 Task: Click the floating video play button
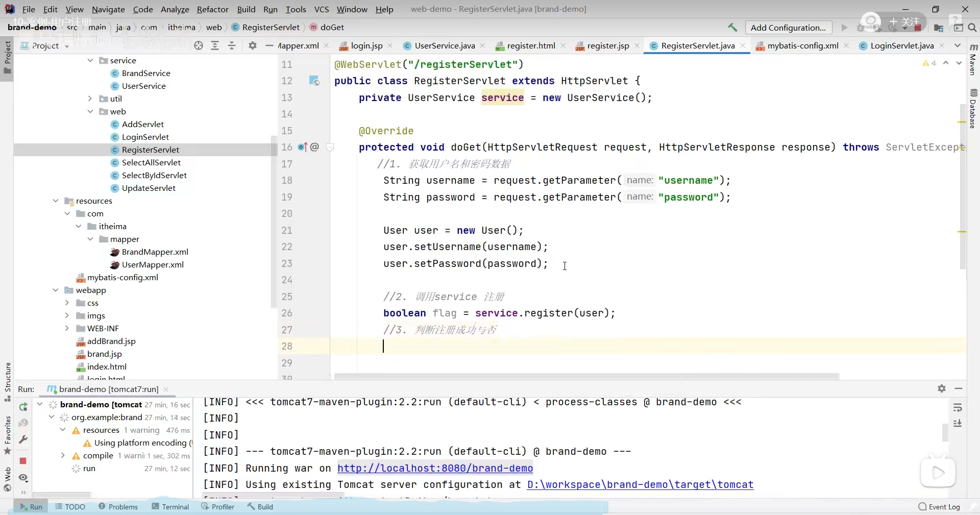click(938, 473)
